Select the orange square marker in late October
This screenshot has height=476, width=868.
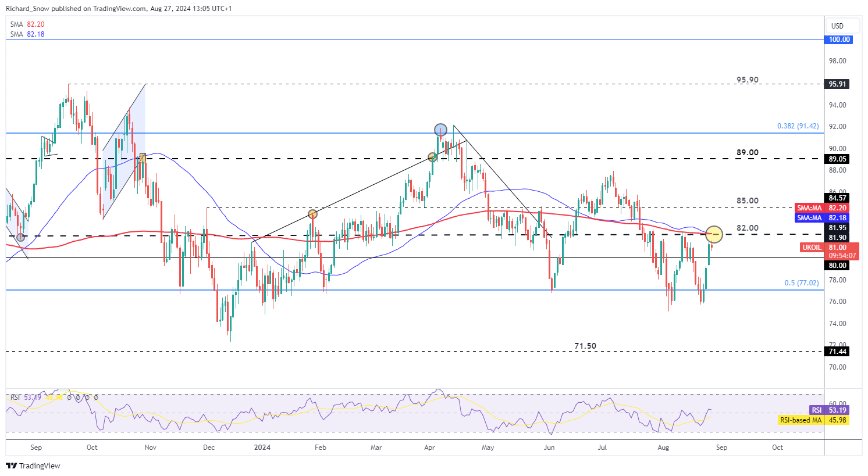coord(142,157)
